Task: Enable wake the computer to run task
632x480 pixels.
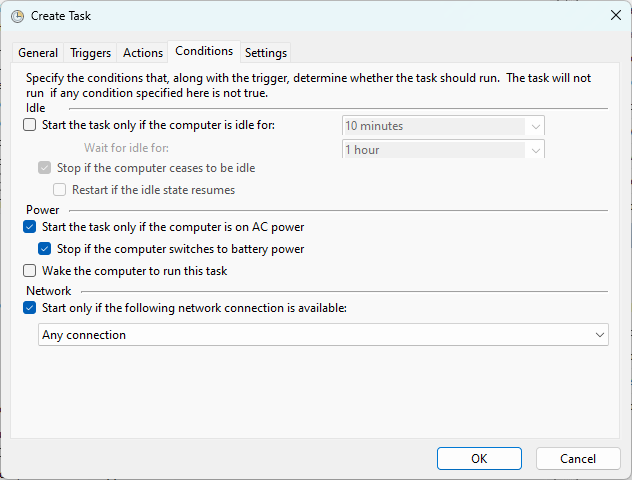Action: [29, 271]
